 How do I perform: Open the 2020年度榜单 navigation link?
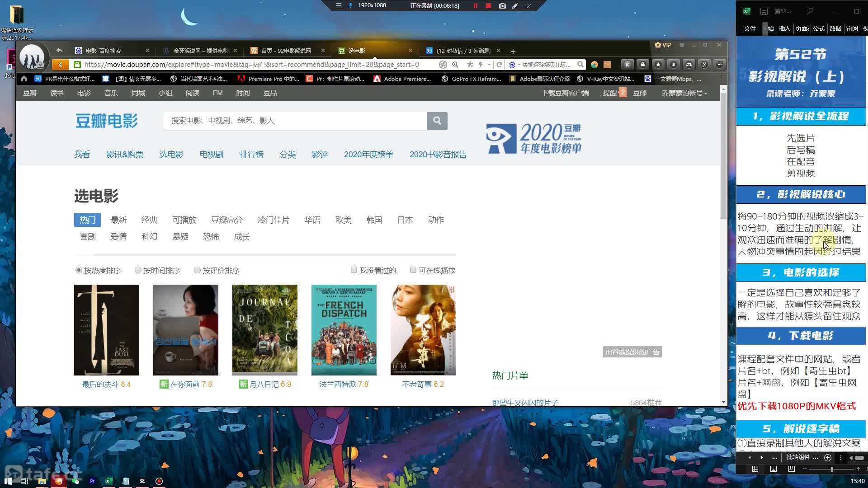coord(368,155)
